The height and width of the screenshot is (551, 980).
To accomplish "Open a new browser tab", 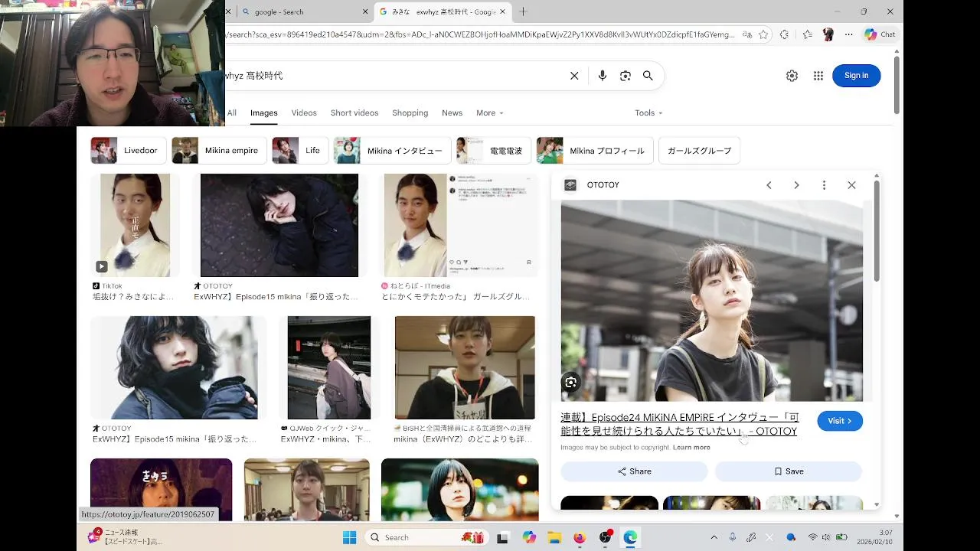I will pos(524,11).
